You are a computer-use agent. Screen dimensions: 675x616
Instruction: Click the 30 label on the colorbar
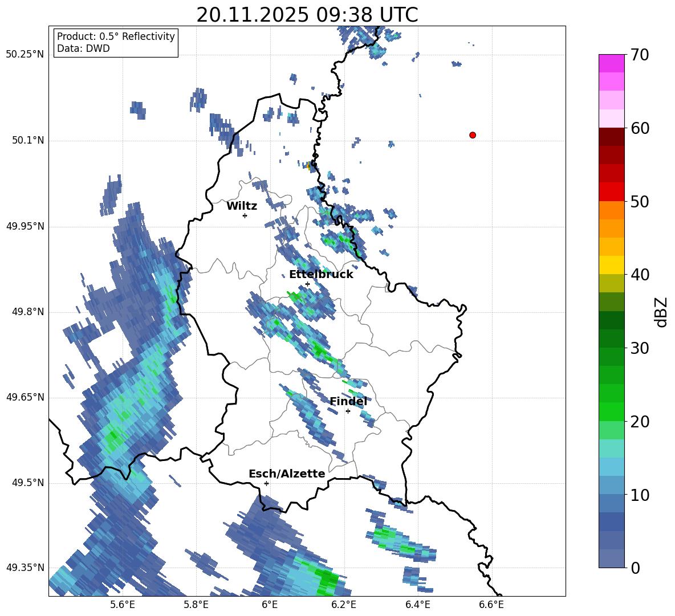point(640,348)
